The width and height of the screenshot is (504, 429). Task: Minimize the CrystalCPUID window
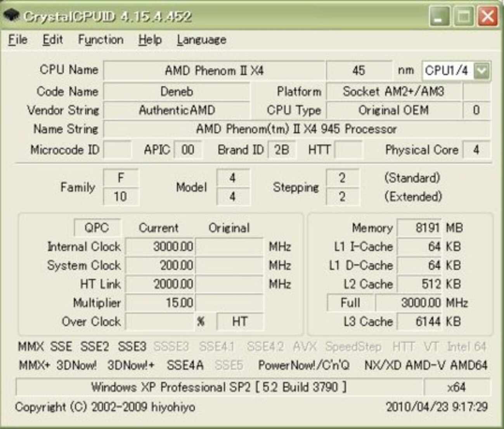click(440, 16)
